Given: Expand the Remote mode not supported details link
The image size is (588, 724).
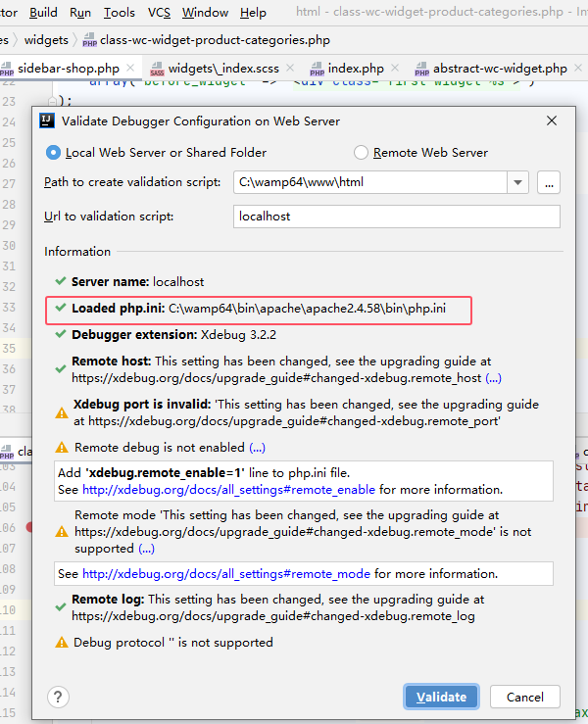Looking at the screenshot, I should tap(146, 549).
